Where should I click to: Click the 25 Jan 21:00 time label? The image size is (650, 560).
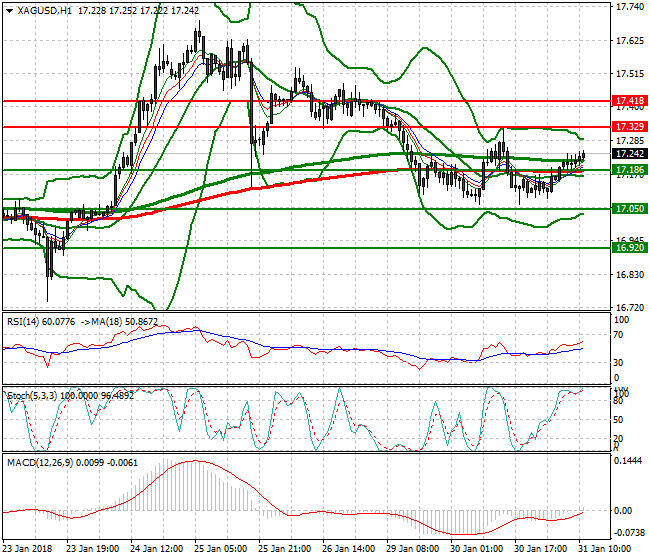pyautogui.click(x=285, y=549)
